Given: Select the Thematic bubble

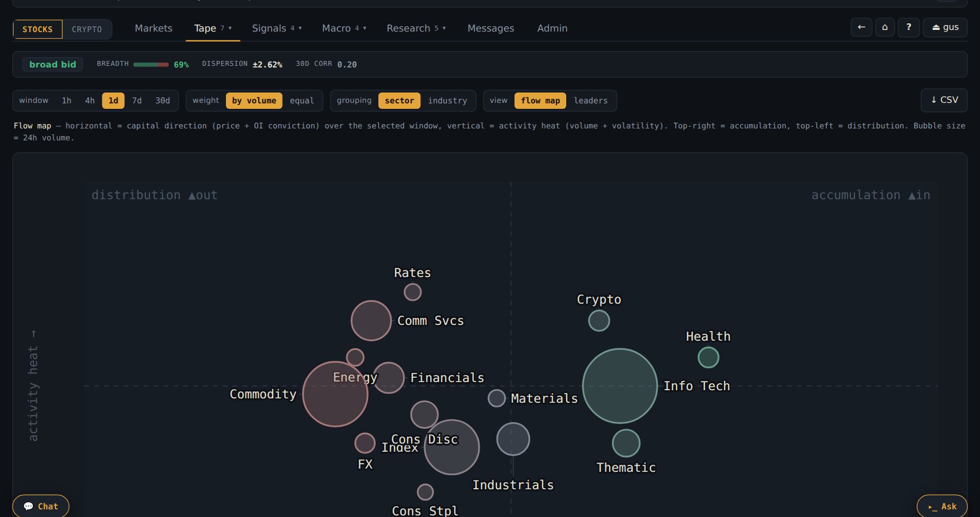Looking at the screenshot, I should (x=626, y=444).
